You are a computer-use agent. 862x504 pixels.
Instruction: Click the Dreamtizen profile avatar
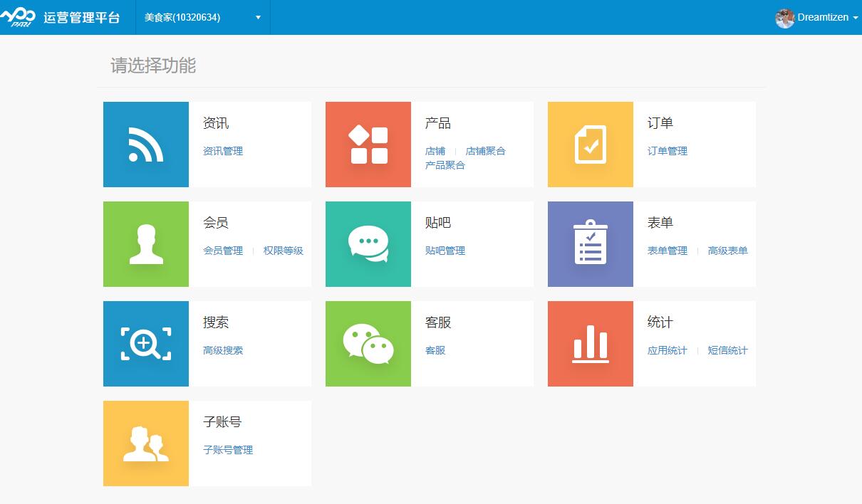784,19
